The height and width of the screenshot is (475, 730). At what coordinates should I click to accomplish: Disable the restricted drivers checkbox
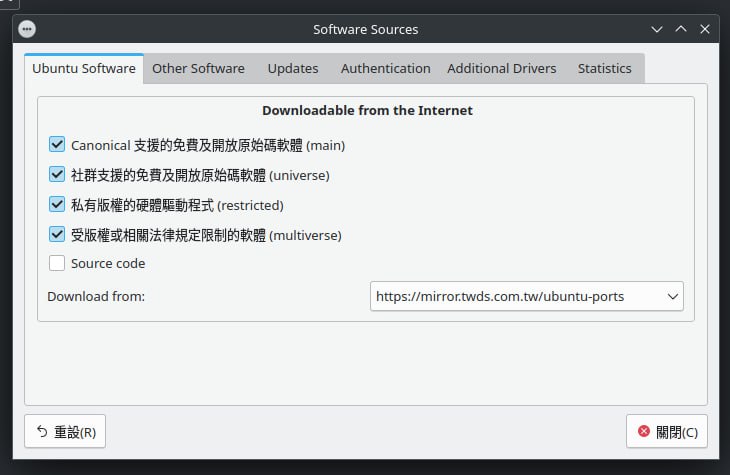[x=57, y=205]
